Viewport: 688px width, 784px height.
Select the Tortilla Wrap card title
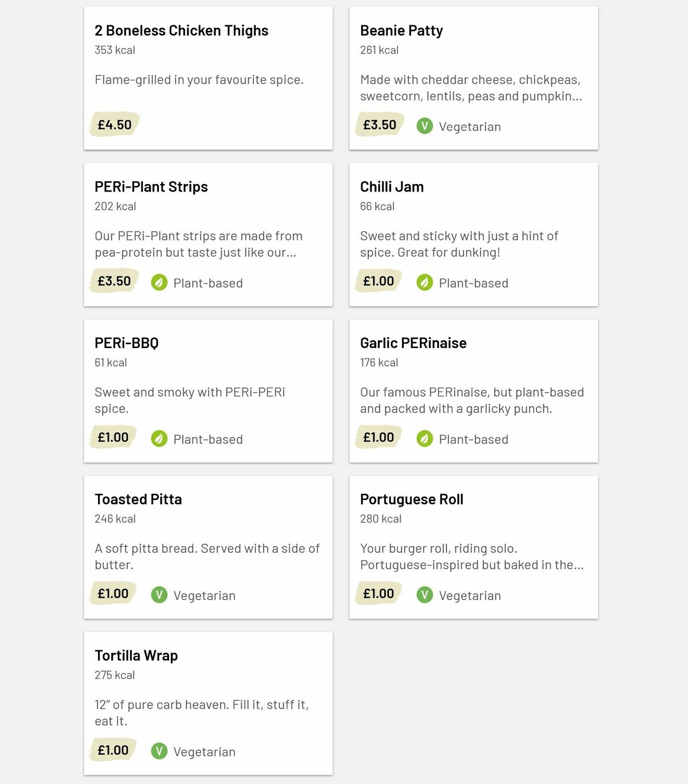pos(136,656)
